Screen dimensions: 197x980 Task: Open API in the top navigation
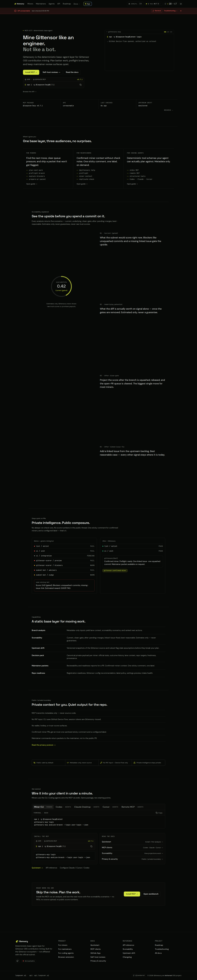click(x=59, y=4)
